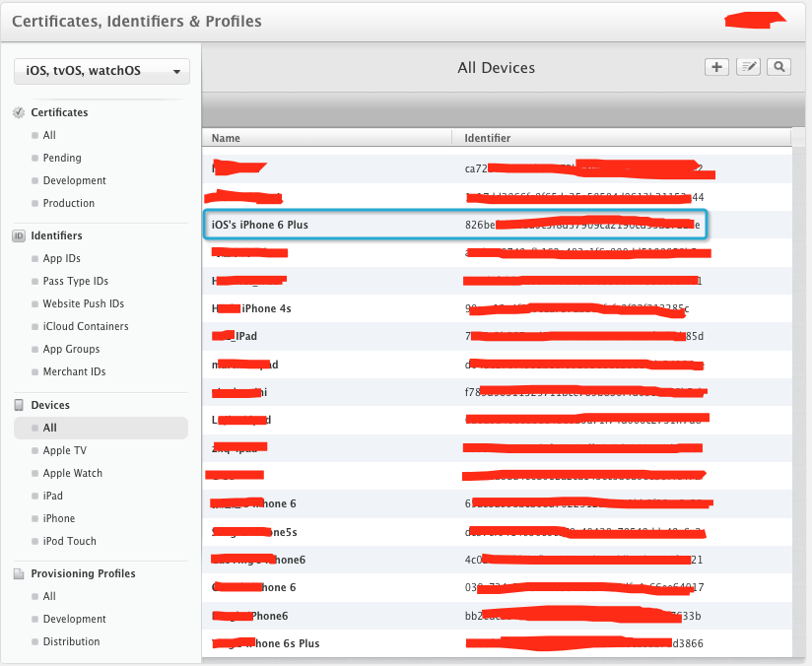The image size is (812, 666).
Task: Click the Provisioning Profiles section heading
Action: click(x=83, y=573)
